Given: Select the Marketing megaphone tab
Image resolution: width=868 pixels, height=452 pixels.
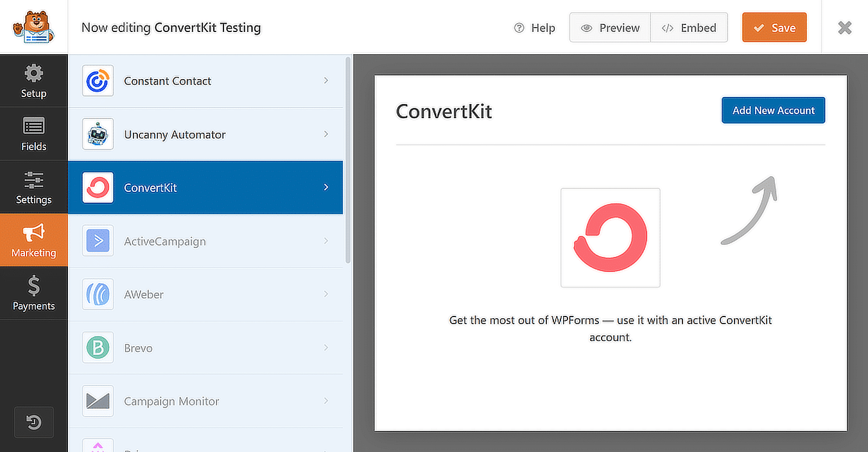Looking at the screenshot, I should point(34,240).
